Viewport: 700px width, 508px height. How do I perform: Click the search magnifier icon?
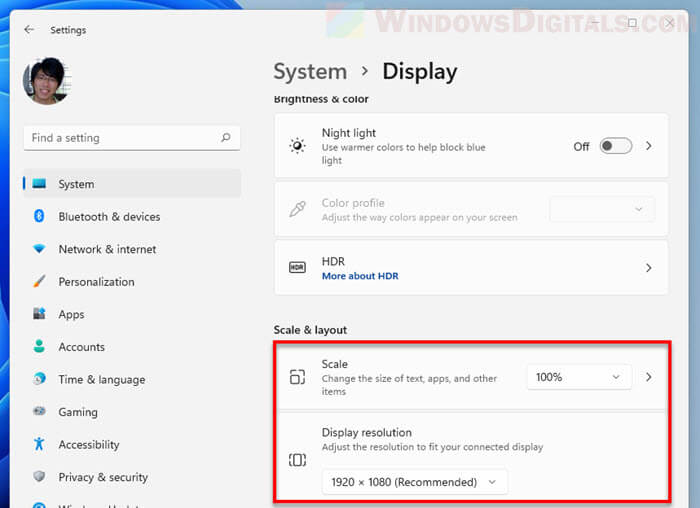[x=226, y=137]
